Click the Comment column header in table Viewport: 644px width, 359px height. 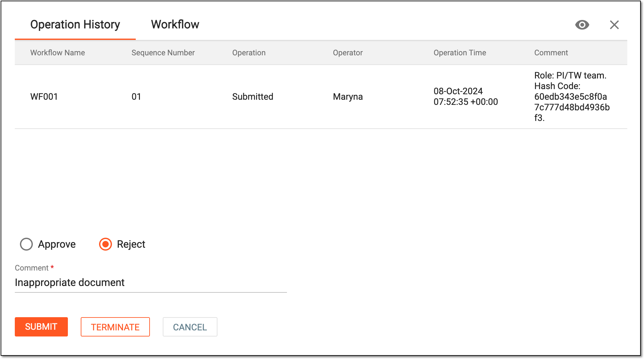(551, 53)
